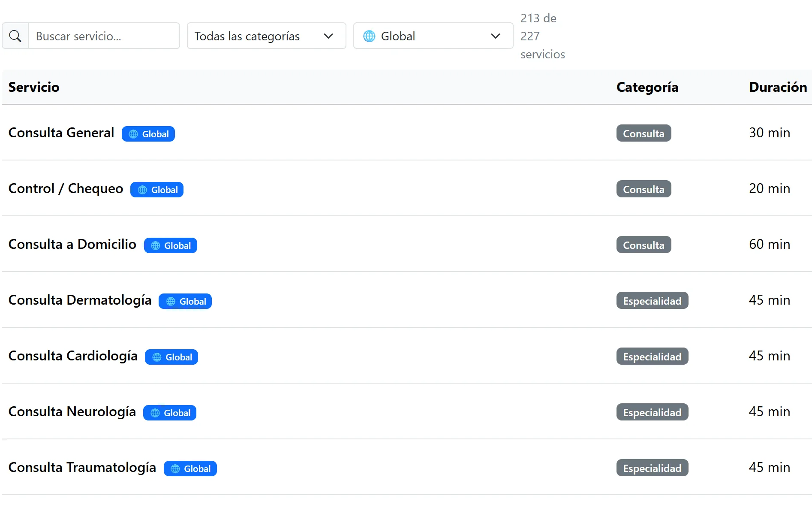Click 45 min duration for Consulta Dermatología
Screen dimensions: 812x508
(x=770, y=300)
